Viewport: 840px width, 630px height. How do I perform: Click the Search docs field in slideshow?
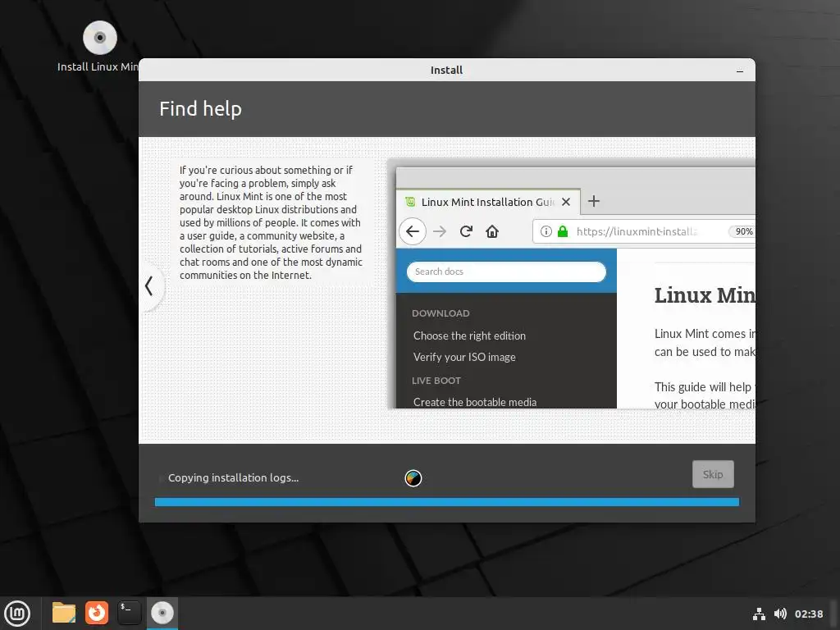click(506, 272)
